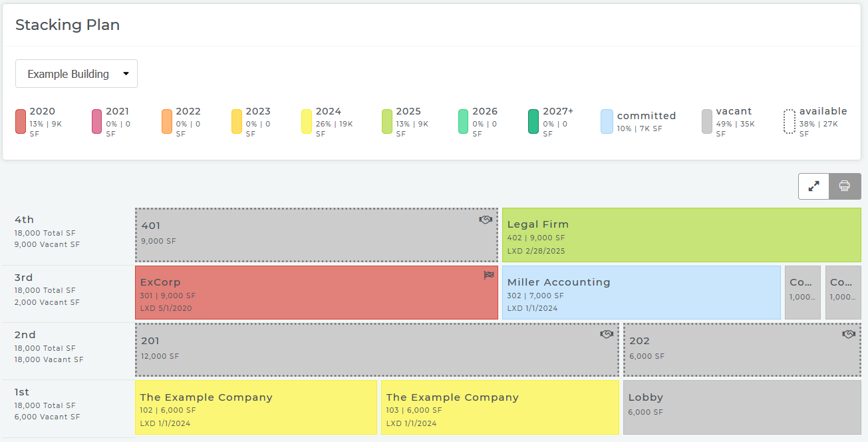Viewport: 868px width, 442px height.
Task: Open The Example Company suite 102
Action: pyautogui.click(x=256, y=407)
